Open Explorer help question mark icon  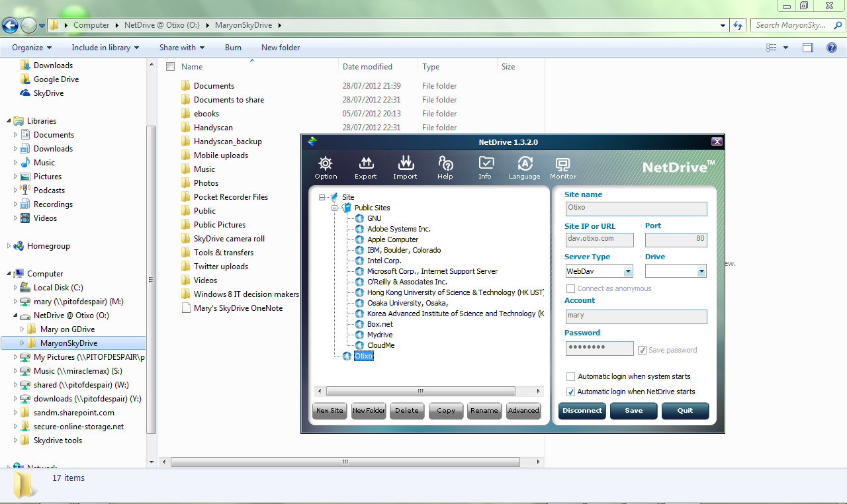click(x=832, y=48)
